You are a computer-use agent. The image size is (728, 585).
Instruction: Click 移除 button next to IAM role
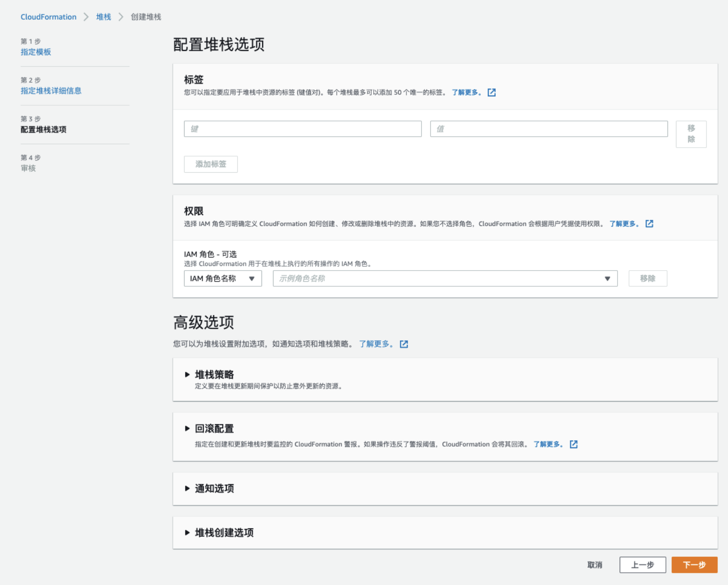pos(647,278)
